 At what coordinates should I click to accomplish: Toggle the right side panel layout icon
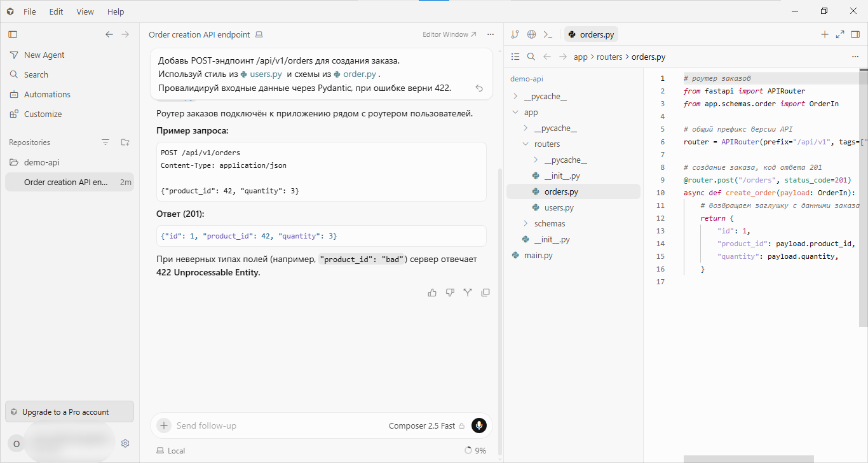click(x=855, y=34)
